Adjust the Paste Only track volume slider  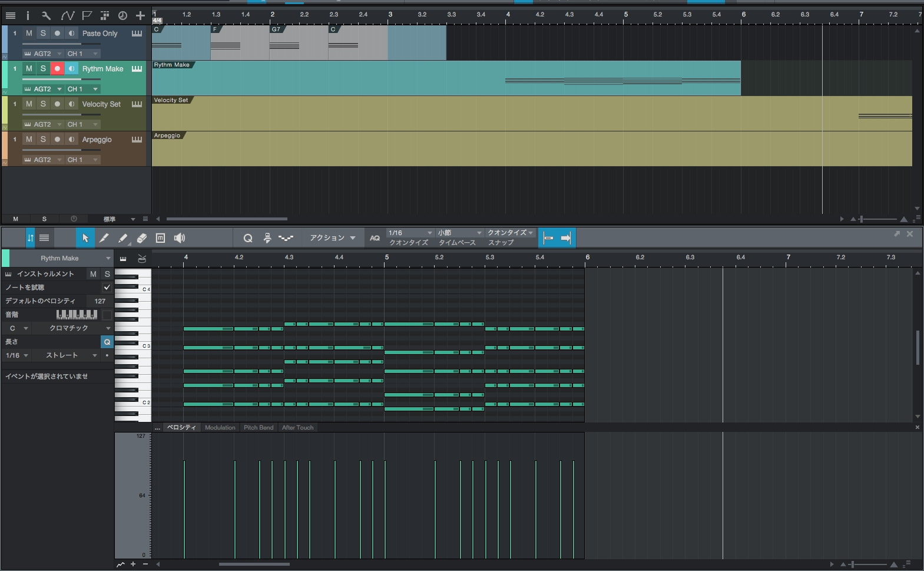click(x=61, y=44)
